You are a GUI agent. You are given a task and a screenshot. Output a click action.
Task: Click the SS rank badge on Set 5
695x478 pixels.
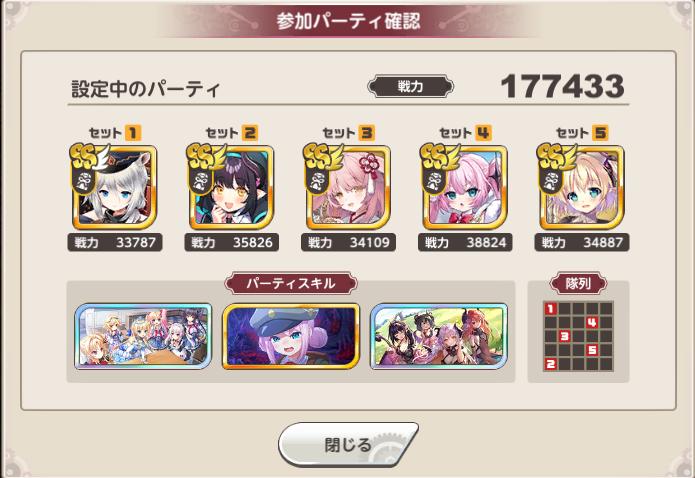point(555,156)
